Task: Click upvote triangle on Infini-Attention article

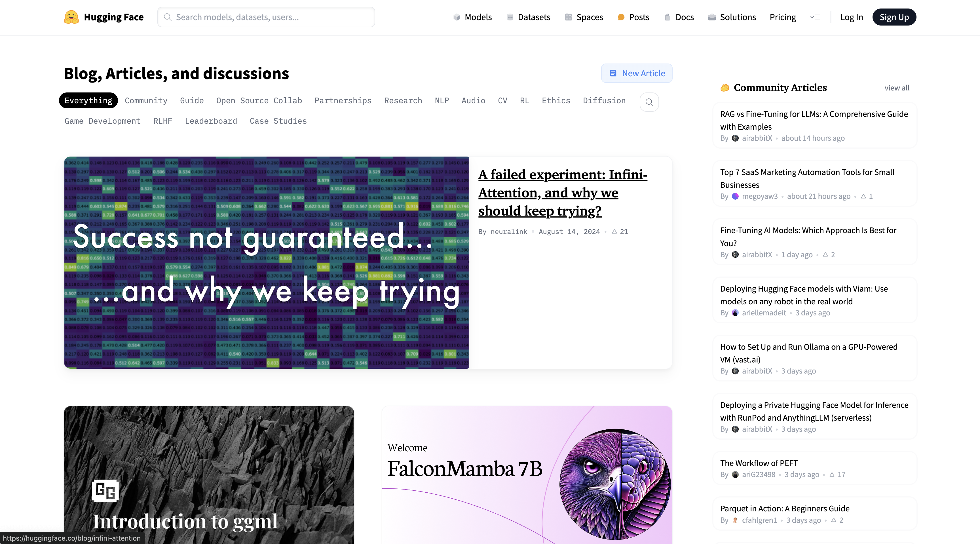Action: 614,232
